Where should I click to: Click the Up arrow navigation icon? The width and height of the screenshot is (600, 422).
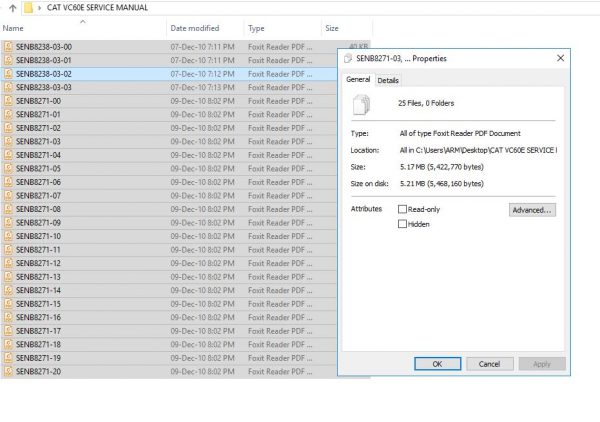(x=12, y=8)
